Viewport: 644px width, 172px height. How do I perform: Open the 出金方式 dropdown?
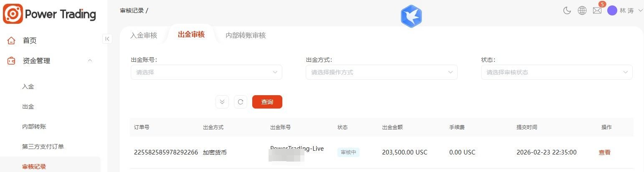[382, 72]
